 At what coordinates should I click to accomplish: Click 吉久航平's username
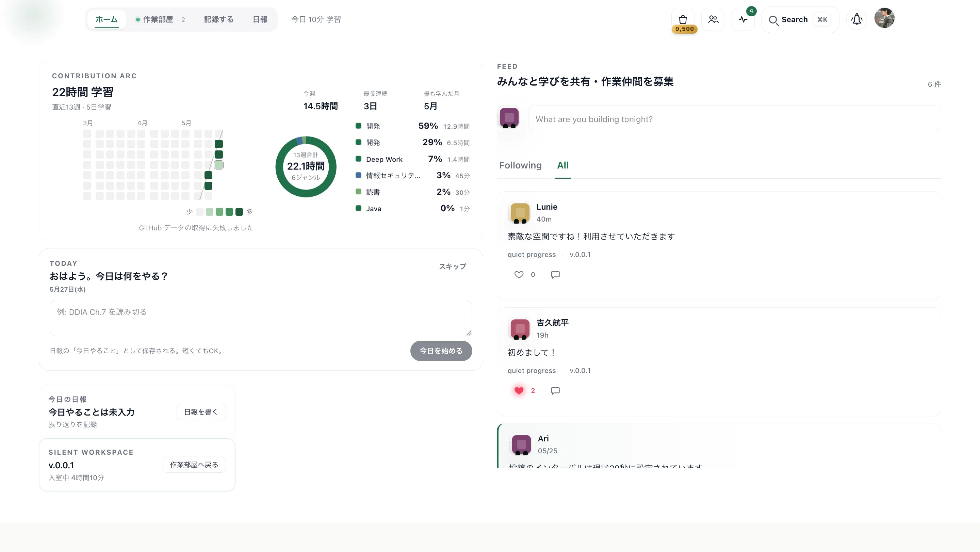[552, 323]
